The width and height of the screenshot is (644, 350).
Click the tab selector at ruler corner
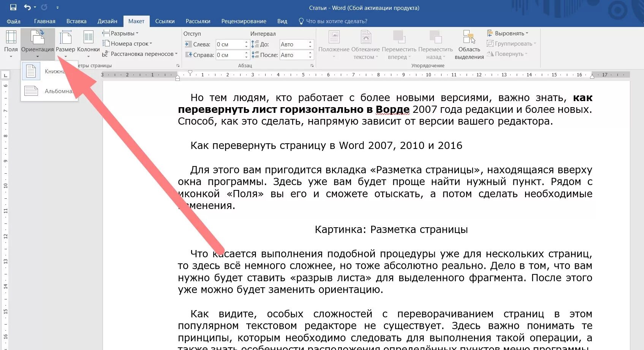[6, 75]
